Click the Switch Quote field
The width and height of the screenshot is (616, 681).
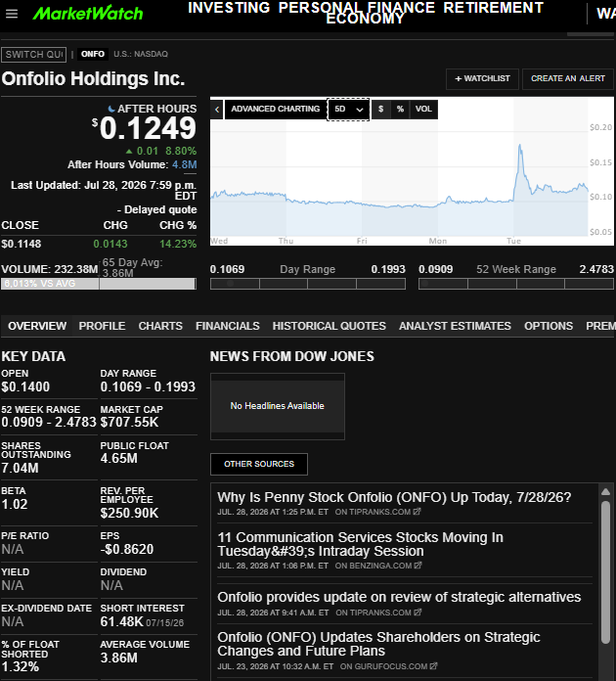pos(34,54)
